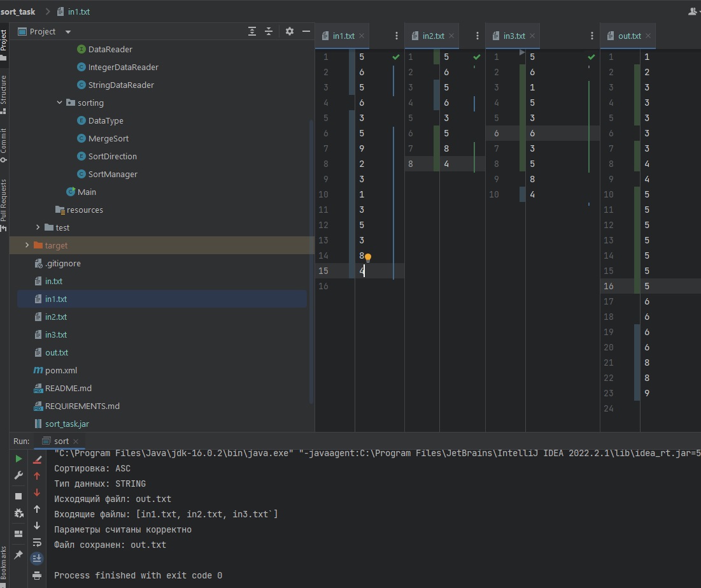Open the in3.txt editor options menu
This screenshot has height=588, width=701.
click(592, 36)
